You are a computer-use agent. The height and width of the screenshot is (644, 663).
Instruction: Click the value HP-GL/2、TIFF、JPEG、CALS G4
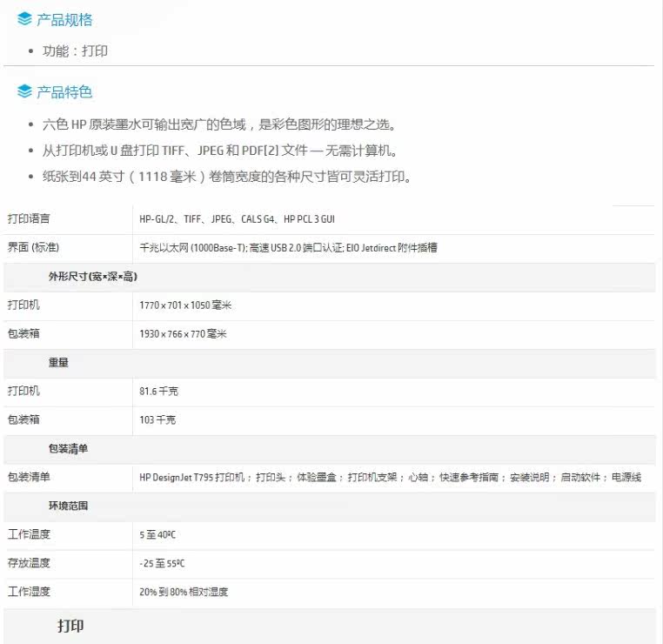237,219
